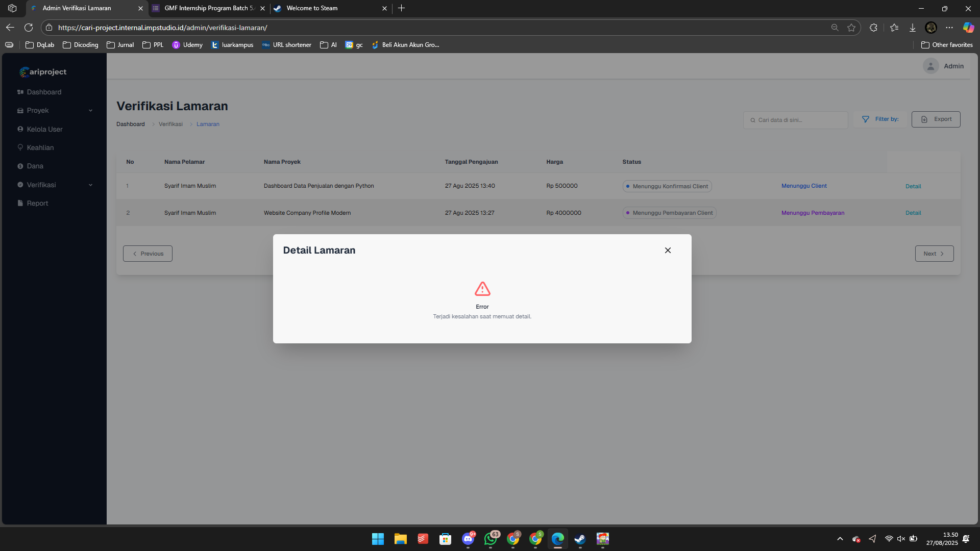This screenshot has width=980, height=551.
Task: Close the Detail Lamaran dialog
Action: (668, 250)
